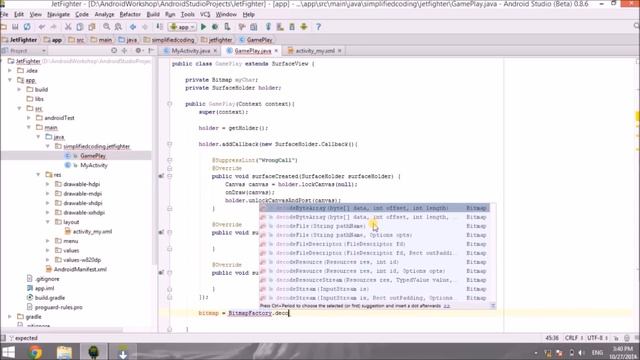640x360 pixels.
Task: Expand the drawable-hdpi folder
Action: pyautogui.click(x=48, y=184)
